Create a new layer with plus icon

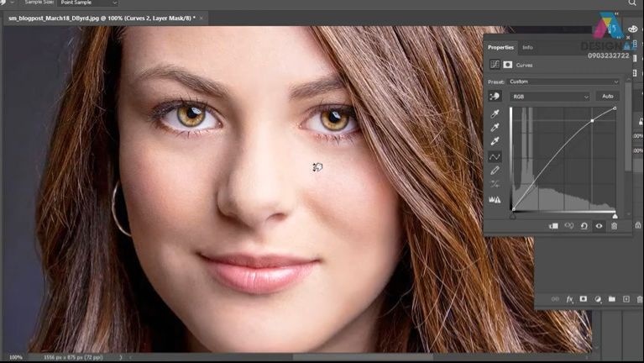(626, 299)
